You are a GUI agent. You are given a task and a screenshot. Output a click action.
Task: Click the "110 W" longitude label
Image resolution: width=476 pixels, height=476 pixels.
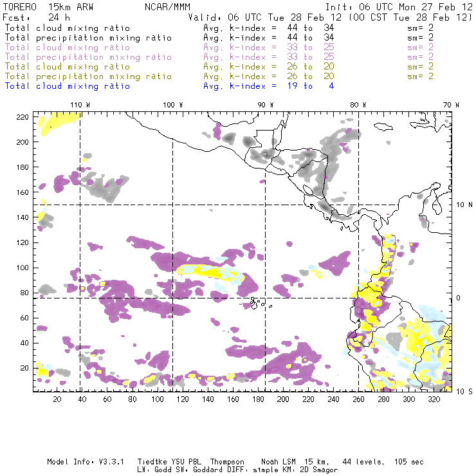(x=80, y=105)
